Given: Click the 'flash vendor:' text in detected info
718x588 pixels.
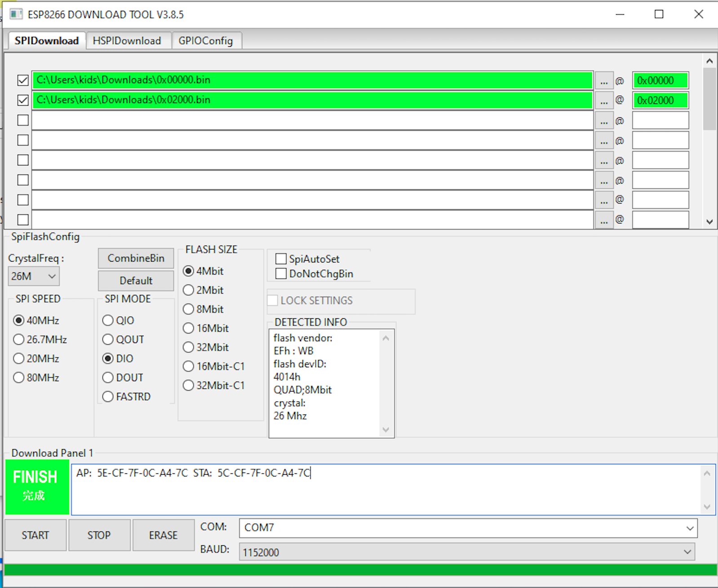Looking at the screenshot, I should [x=303, y=338].
